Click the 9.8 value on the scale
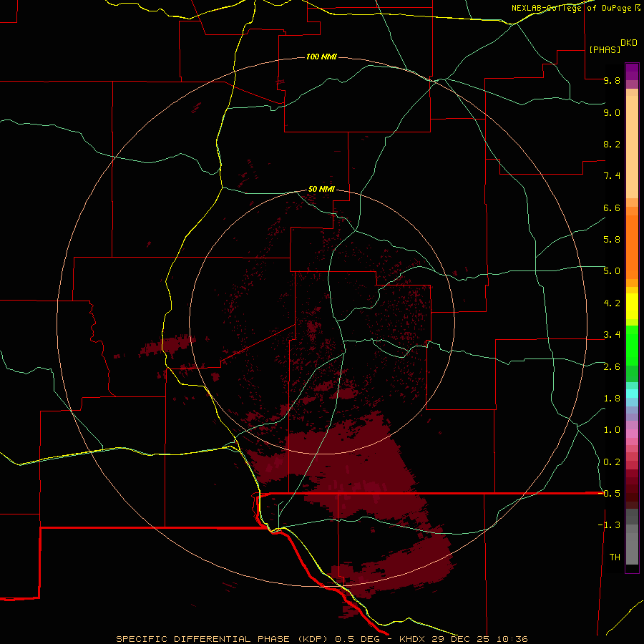The image size is (644, 644). tap(612, 80)
